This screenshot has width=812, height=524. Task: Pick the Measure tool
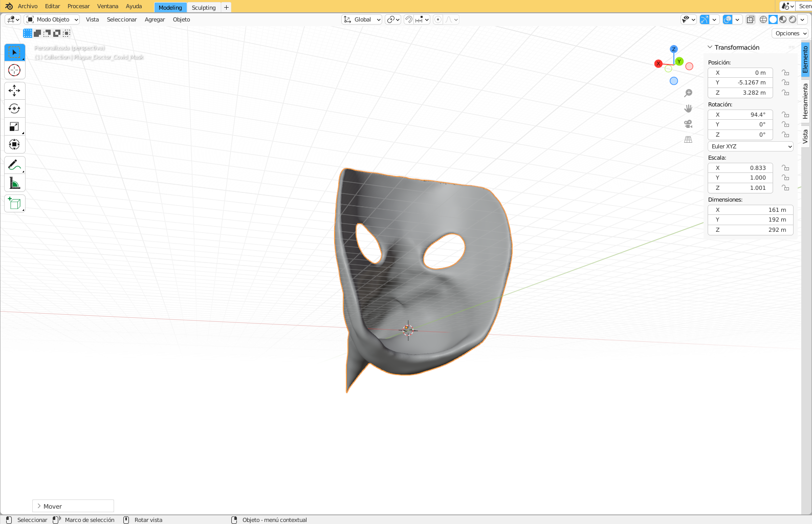pyautogui.click(x=14, y=183)
